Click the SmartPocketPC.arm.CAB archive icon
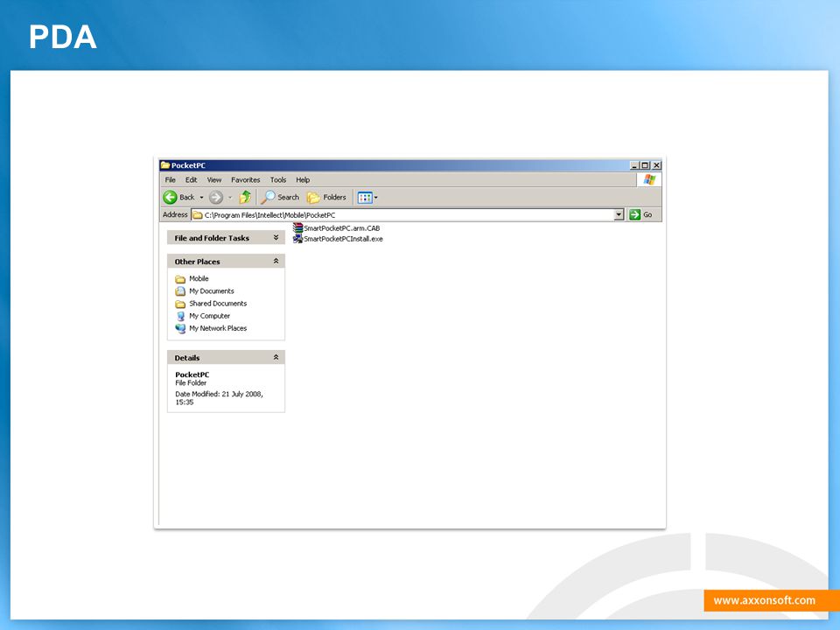Screen dimensions: 840x630 tap(297, 228)
